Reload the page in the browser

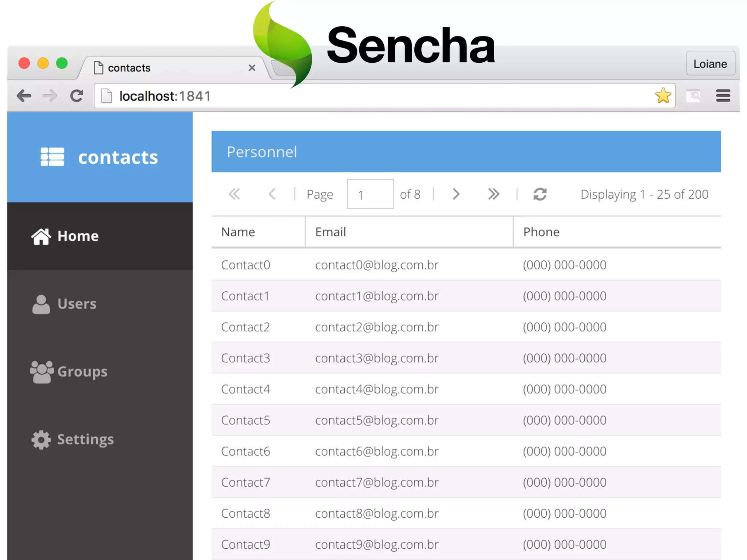[77, 96]
